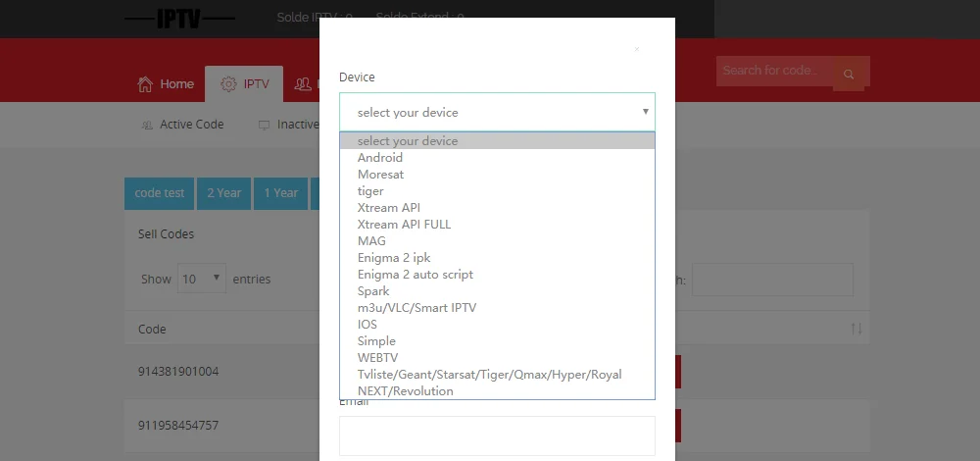Click the search magnifier icon
The width and height of the screenshot is (980, 461).
(x=849, y=74)
